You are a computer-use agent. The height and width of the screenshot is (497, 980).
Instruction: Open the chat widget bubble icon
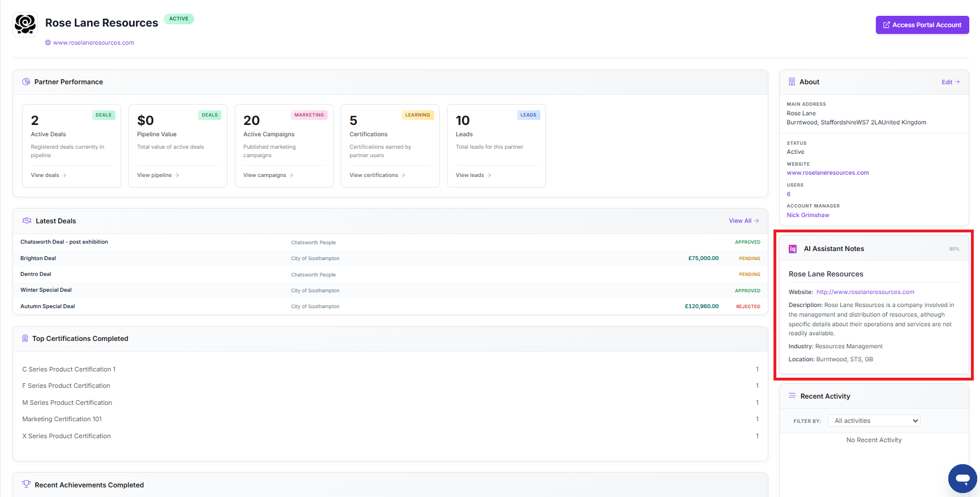tap(962, 478)
